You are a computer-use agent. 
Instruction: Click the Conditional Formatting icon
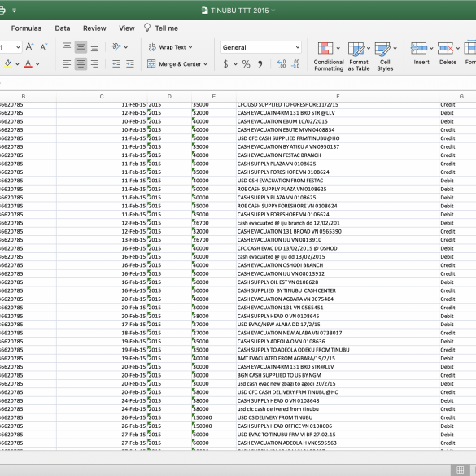tap(325, 49)
